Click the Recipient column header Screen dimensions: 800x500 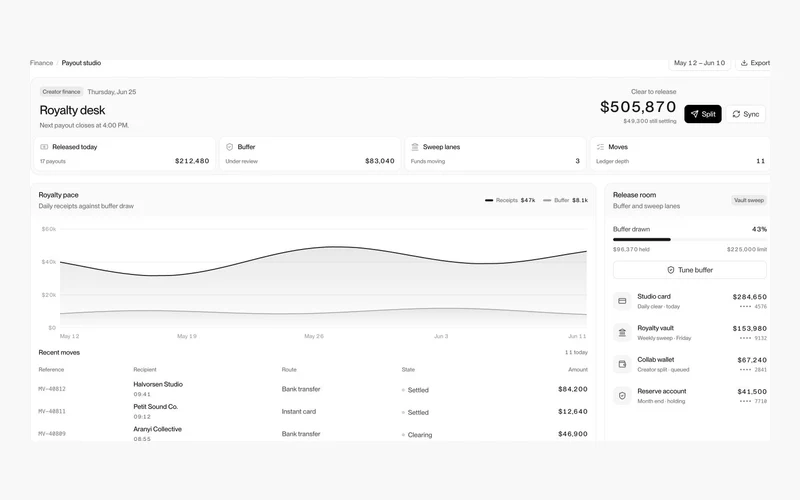coord(145,370)
